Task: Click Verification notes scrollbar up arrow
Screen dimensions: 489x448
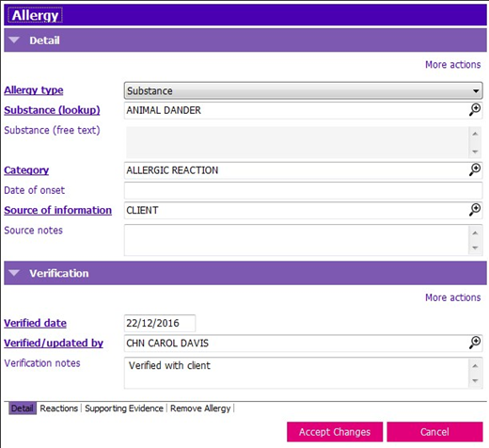Action: pyautogui.click(x=475, y=366)
